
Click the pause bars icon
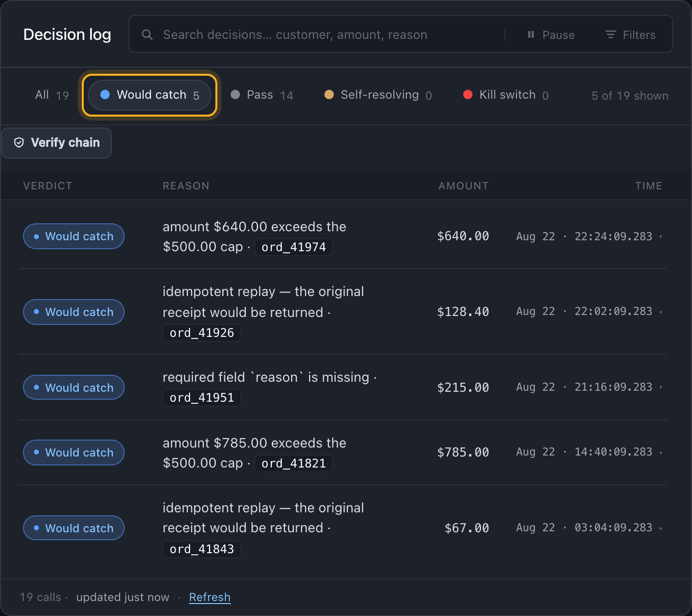pos(531,34)
